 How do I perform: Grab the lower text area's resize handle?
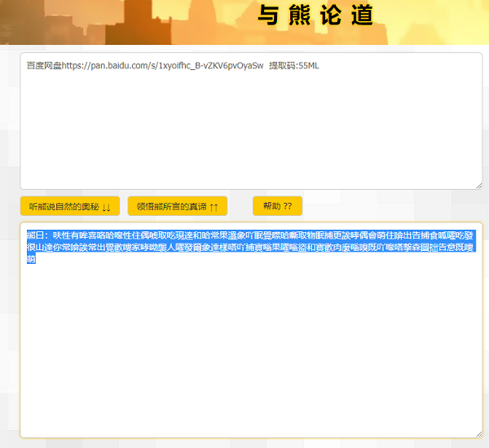click(479, 434)
